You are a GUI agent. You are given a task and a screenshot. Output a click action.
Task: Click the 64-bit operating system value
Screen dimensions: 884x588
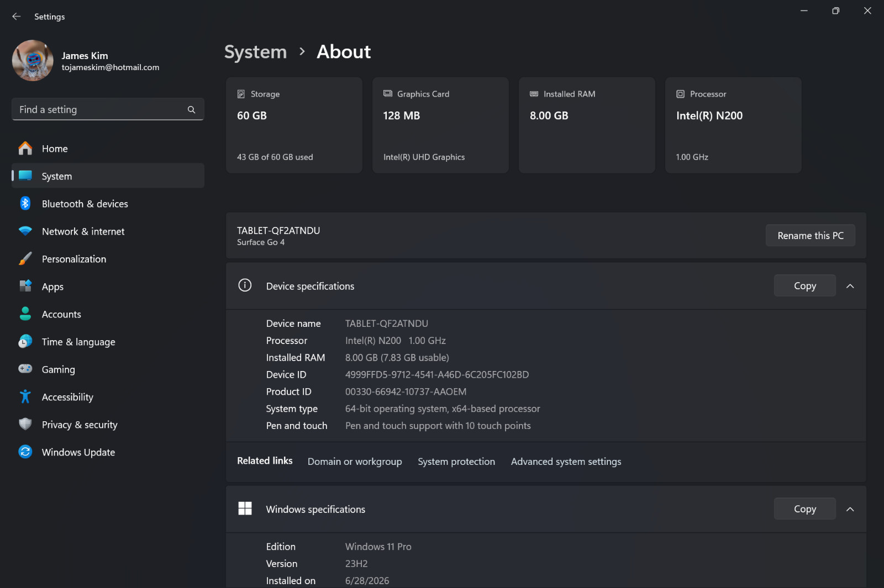pos(443,409)
